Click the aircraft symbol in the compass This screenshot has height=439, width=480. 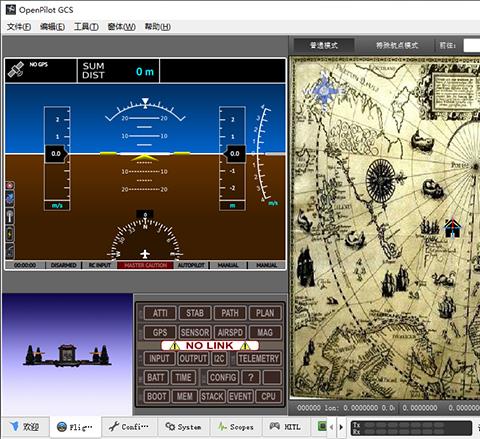(x=145, y=254)
